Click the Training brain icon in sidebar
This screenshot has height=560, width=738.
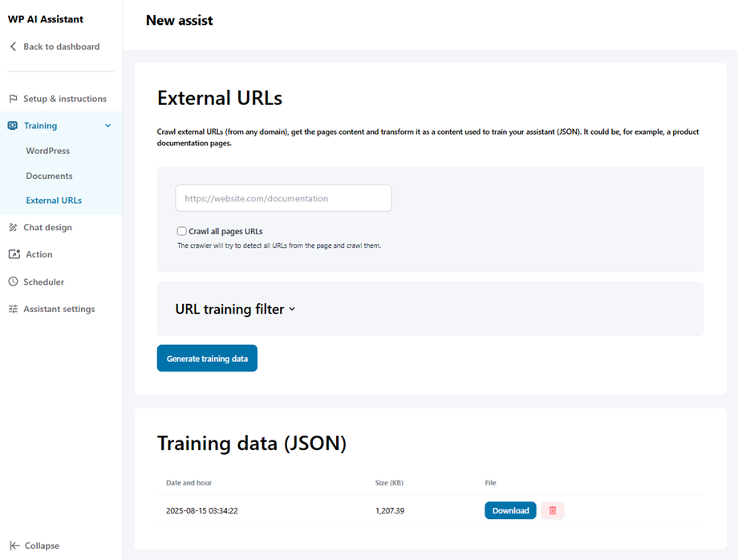(13, 126)
